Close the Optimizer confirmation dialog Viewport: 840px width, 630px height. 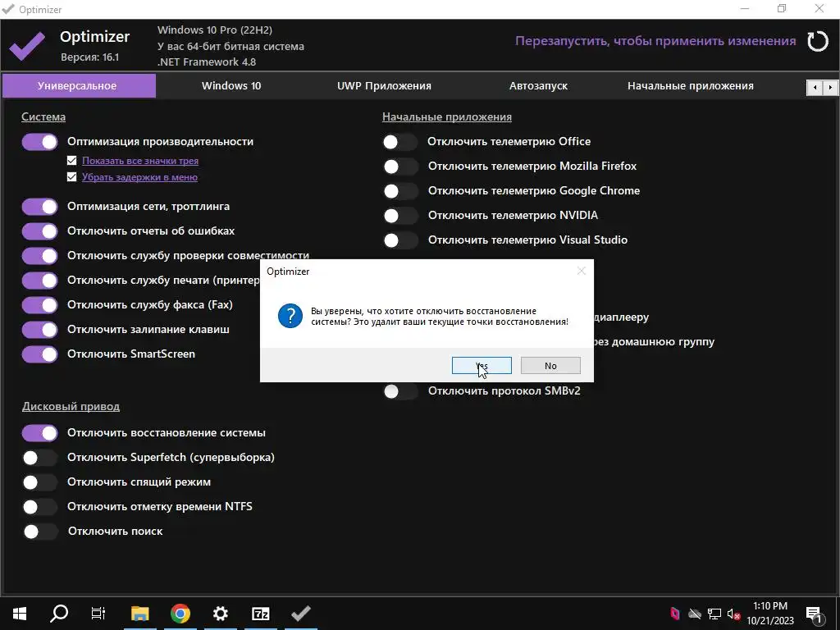tap(582, 271)
